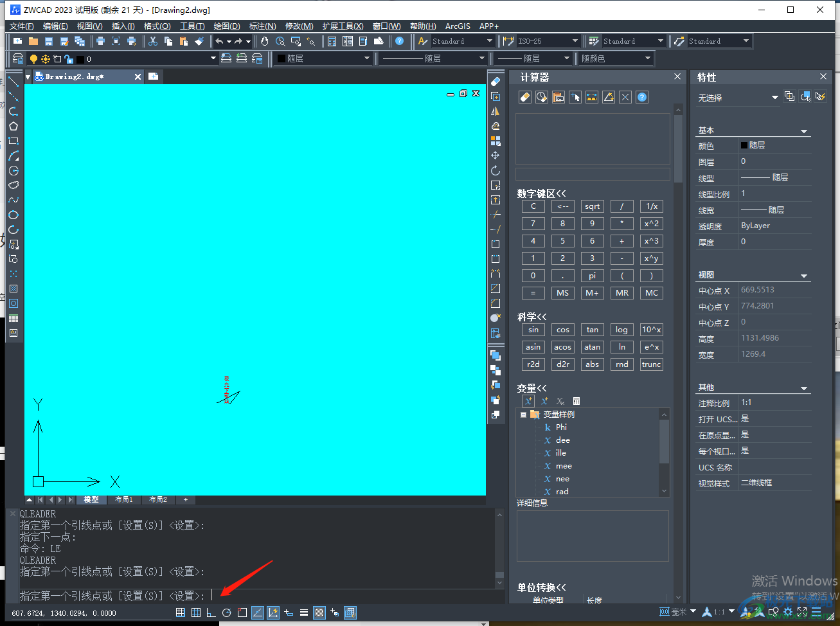This screenshot has width=840, height=626.
Task: Toggle polar tracking in status bar
Action: coord(226,613)
